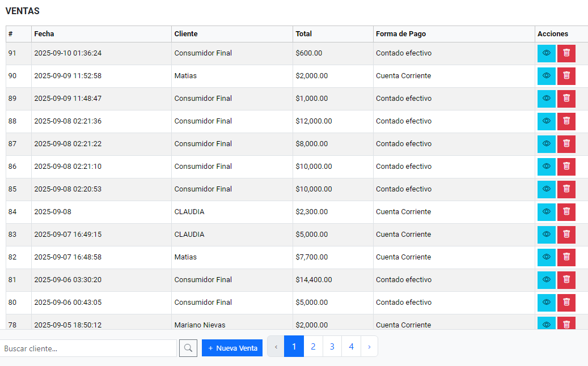Screen dimensions: 588x366
Task: Click the trash icon for sale #88
Action: (566, 121)
